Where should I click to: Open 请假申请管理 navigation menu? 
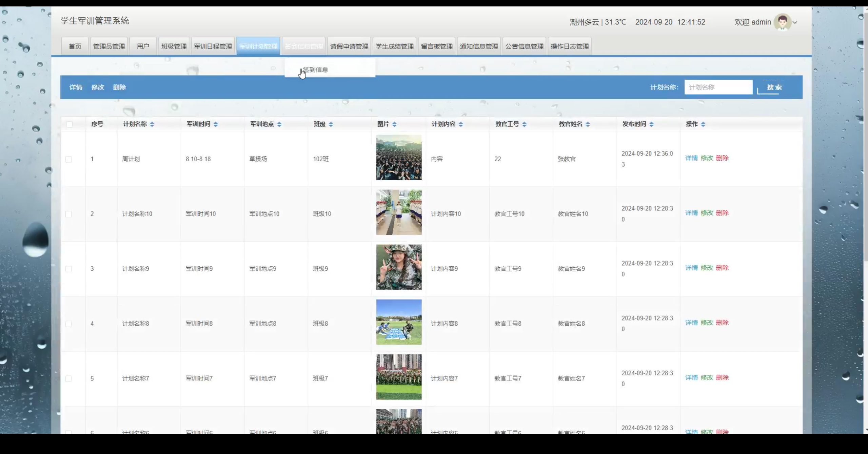pyautogui.click(x=349, y=46)
